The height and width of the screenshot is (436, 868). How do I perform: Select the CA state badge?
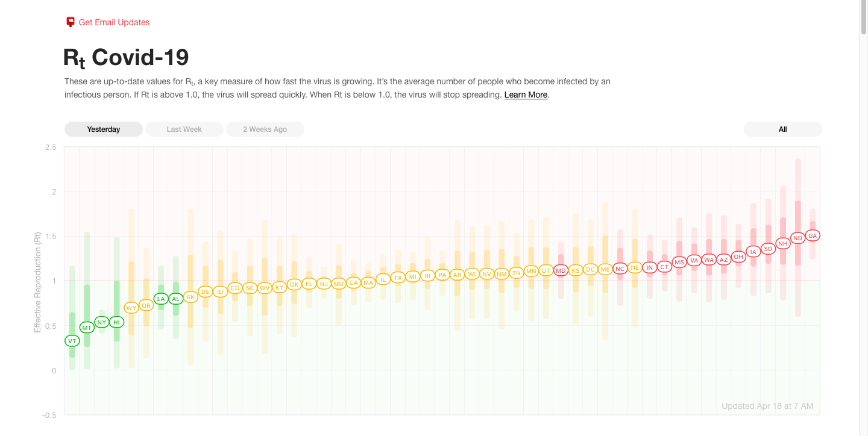353,282
